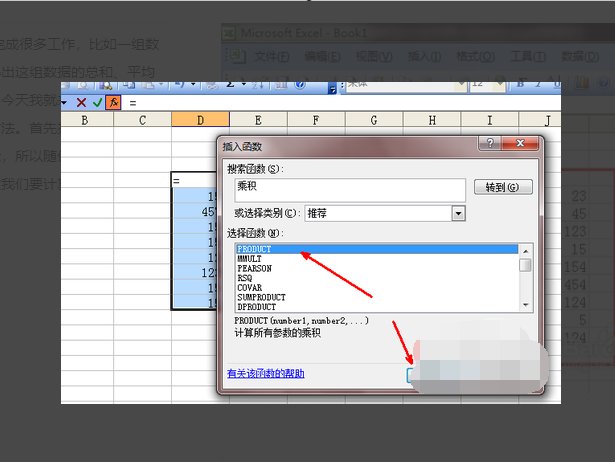615x462 pixels.
Task: Click the fx insert function icon
Action: point(113,102)
